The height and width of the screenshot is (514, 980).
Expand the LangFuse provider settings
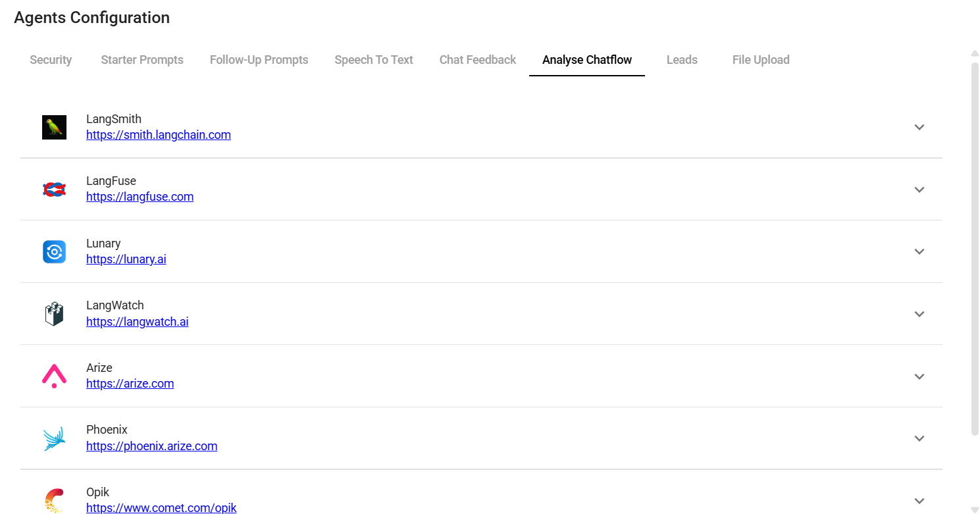tap(919, 189)
